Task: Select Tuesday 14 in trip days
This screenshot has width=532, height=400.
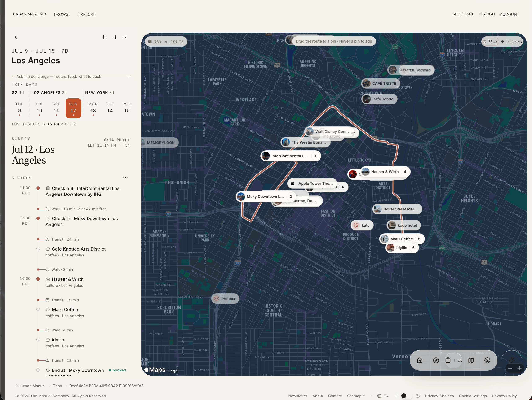Action: (x=110, y=108)
